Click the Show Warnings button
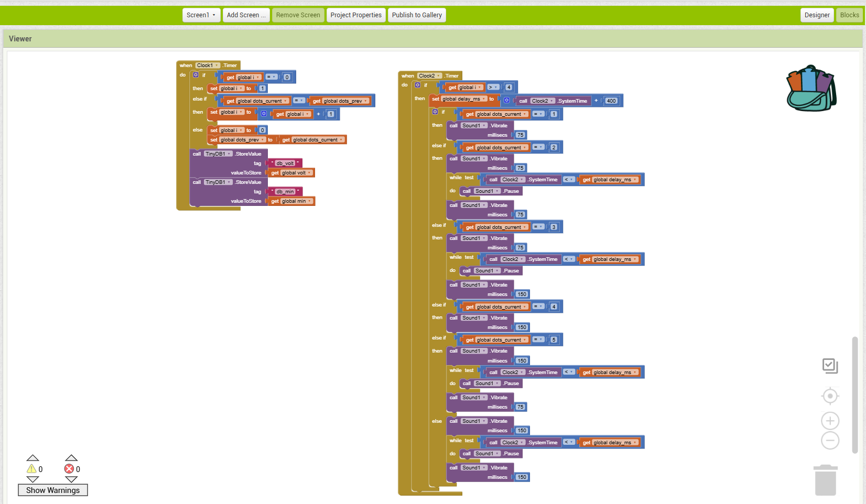This screenshot has width=866, height=504. coord(53,490)
